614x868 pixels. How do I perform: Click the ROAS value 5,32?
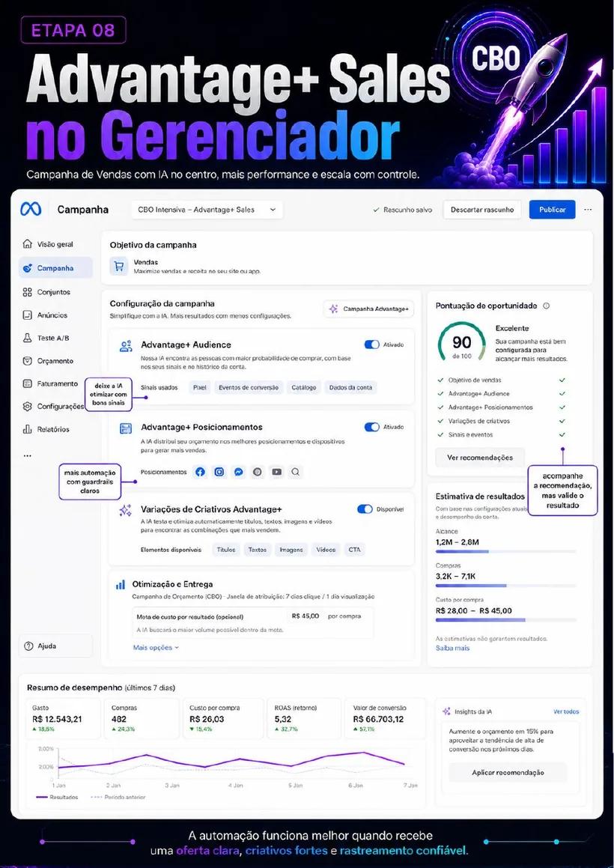(283, 718)
